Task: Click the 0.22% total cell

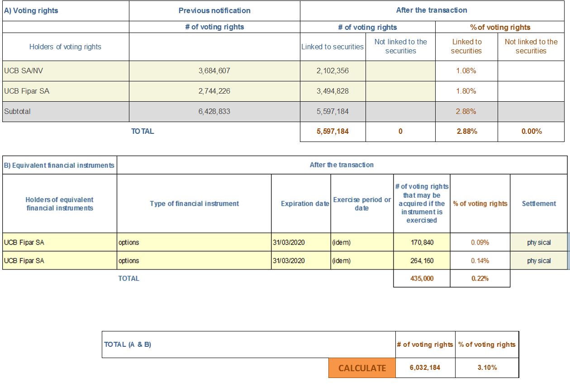Action: coord(480,279)
